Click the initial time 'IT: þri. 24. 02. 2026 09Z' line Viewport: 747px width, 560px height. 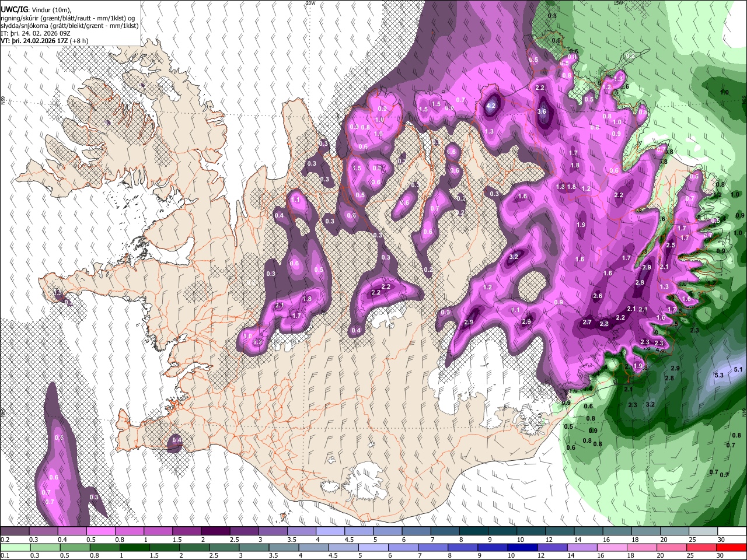pos(36,33)
